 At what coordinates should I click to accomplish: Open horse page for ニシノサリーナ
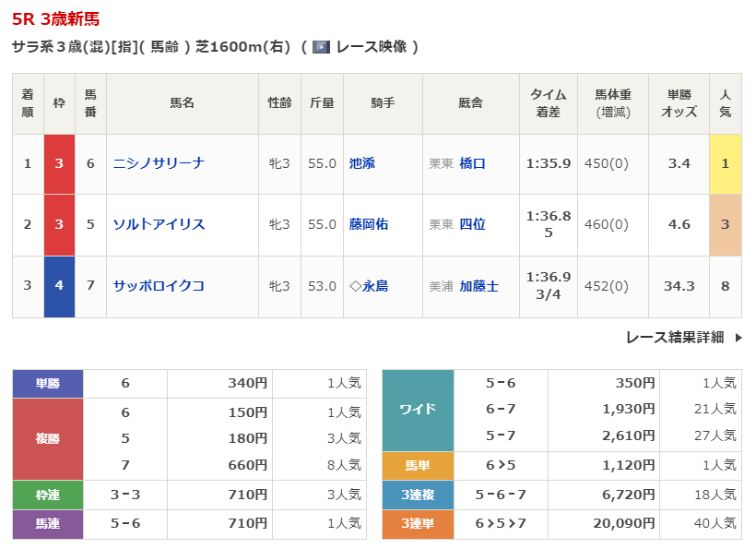click(x=158, y=163)
